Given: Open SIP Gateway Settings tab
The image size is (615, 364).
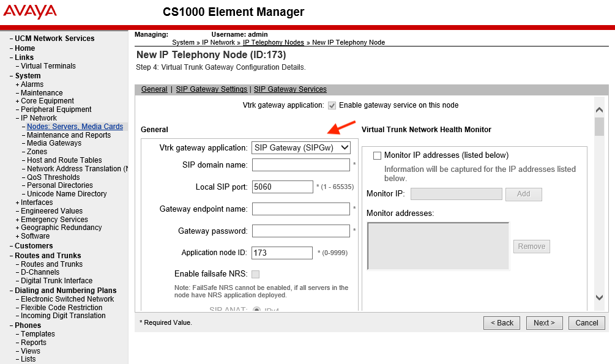Looking at the screenshot, I should click(x=211, y=89).
